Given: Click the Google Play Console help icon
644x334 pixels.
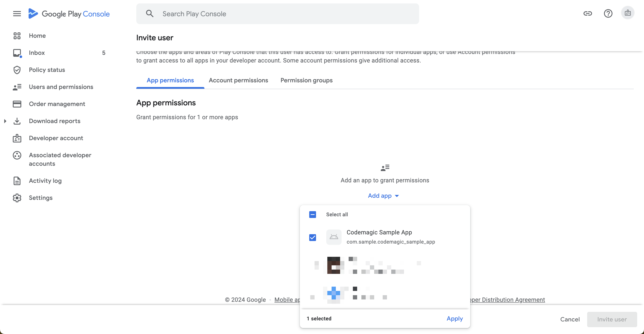Looking at the screenshot, I should click(x=608, y=13).
